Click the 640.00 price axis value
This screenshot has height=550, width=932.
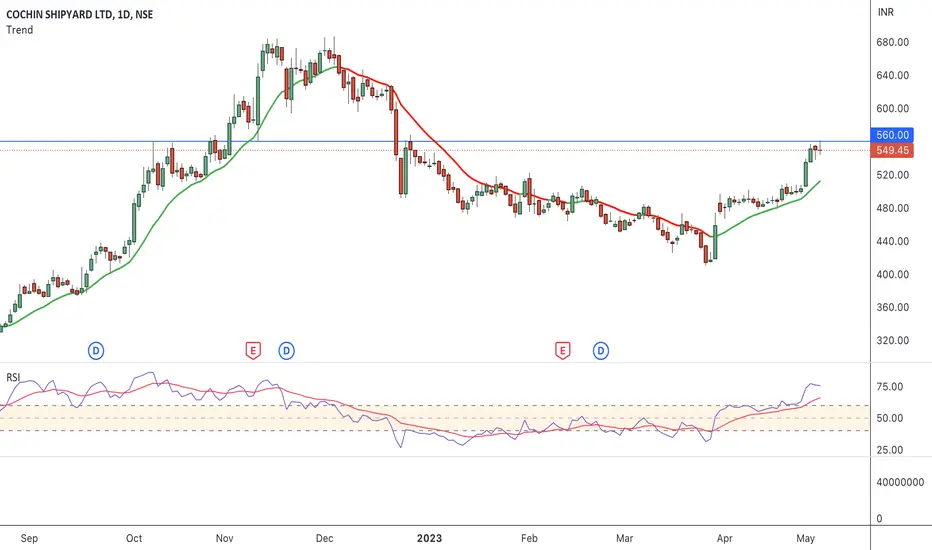tap(892, 76)
